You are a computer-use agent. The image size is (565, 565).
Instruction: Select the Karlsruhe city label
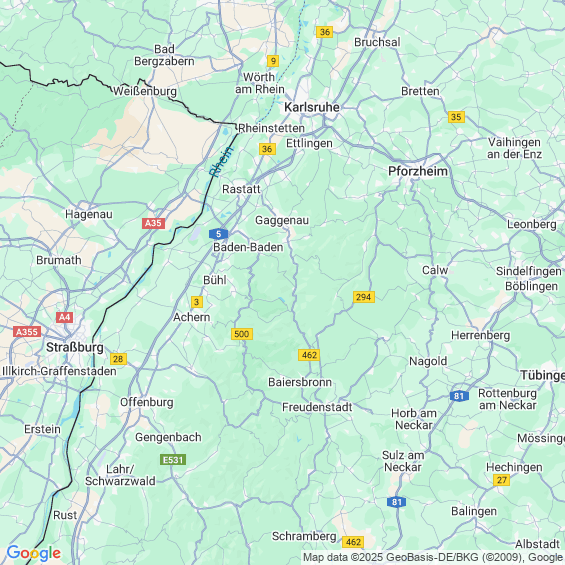pos(312,107)
